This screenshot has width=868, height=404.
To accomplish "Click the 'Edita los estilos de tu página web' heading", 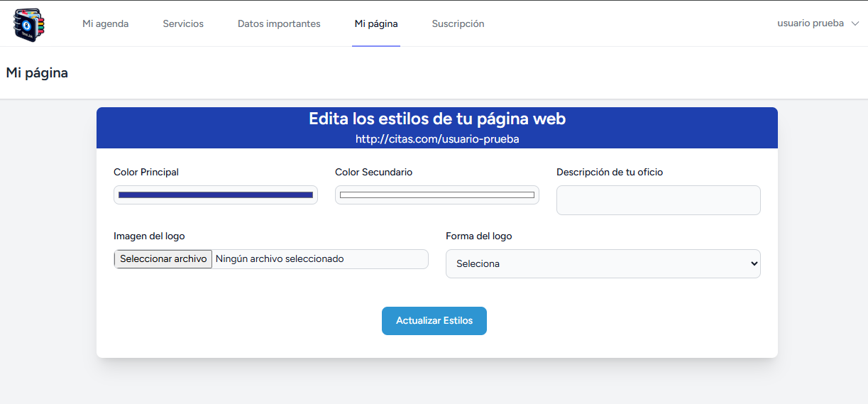I will point(437,119).
